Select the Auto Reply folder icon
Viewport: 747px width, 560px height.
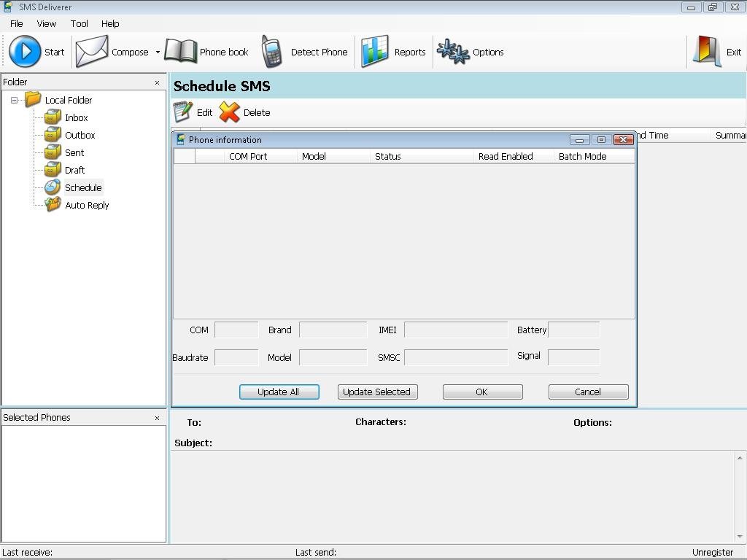point(53,205)
